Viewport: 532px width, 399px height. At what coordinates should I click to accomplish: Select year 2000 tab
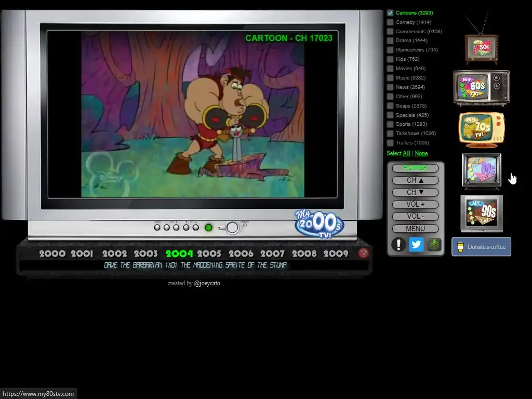pos(52,254)
